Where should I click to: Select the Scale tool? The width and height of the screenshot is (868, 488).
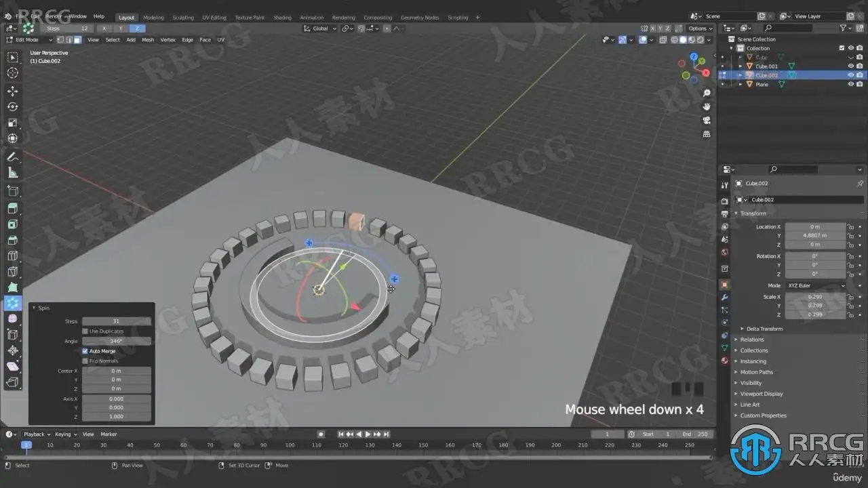coord(12,123)
